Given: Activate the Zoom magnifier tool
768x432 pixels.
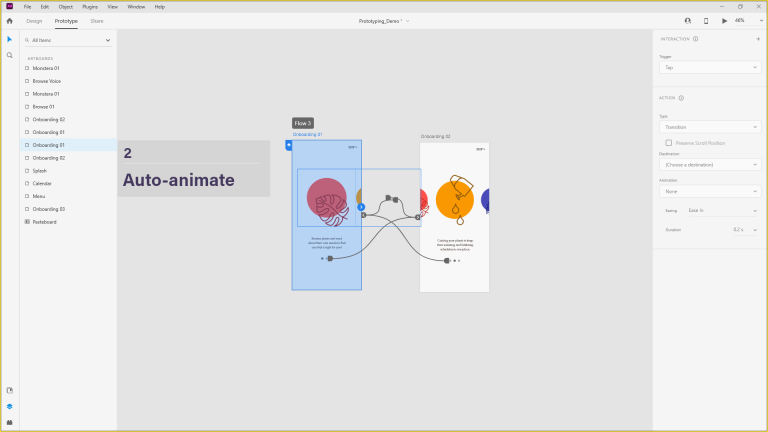Looking at the screenshot, I should 10,55.
